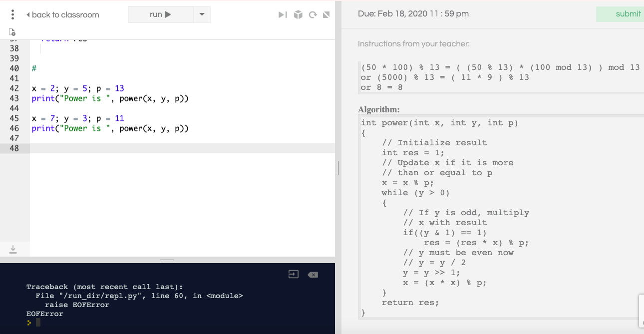This screenshot has height=334, width=644.
Task: Expand the editor with the resize icon
Action: [x=326, y=14]
